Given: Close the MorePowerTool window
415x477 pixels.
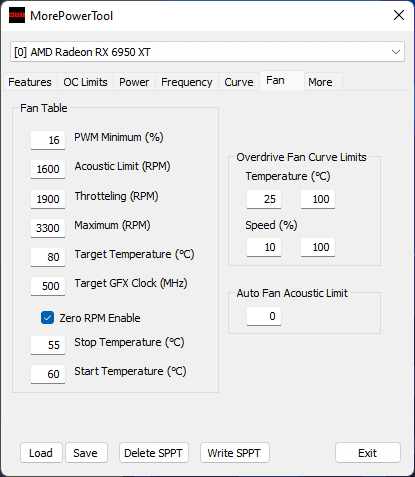Looking at the screenshot, I should (399, 15).
